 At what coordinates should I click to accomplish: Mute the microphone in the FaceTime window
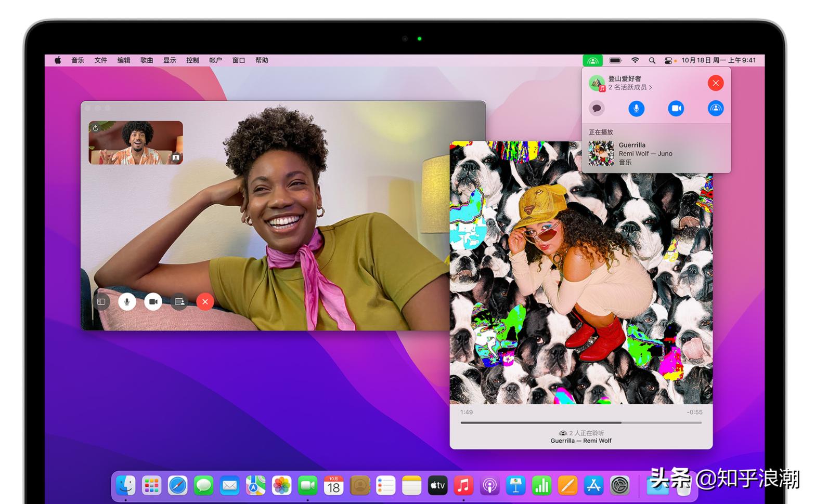[127, 301]
